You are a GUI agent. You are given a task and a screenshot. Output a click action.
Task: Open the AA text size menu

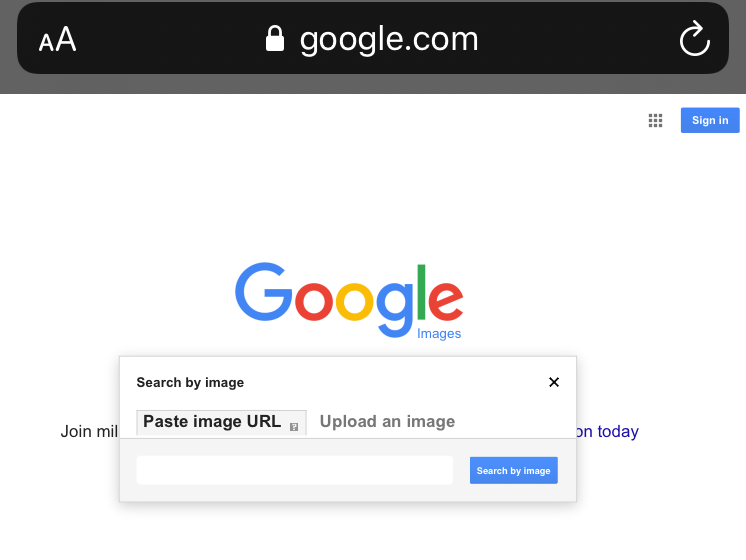click(57, 40)
